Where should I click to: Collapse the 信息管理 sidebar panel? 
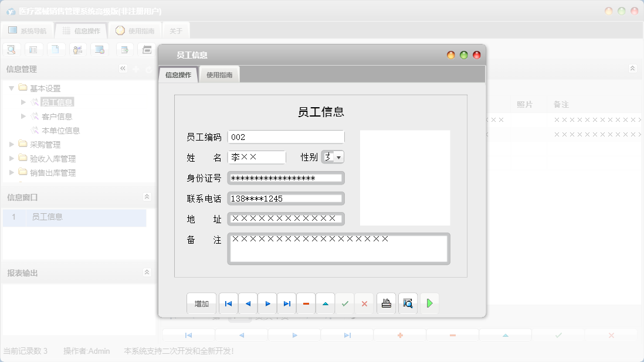pos(123,68)
